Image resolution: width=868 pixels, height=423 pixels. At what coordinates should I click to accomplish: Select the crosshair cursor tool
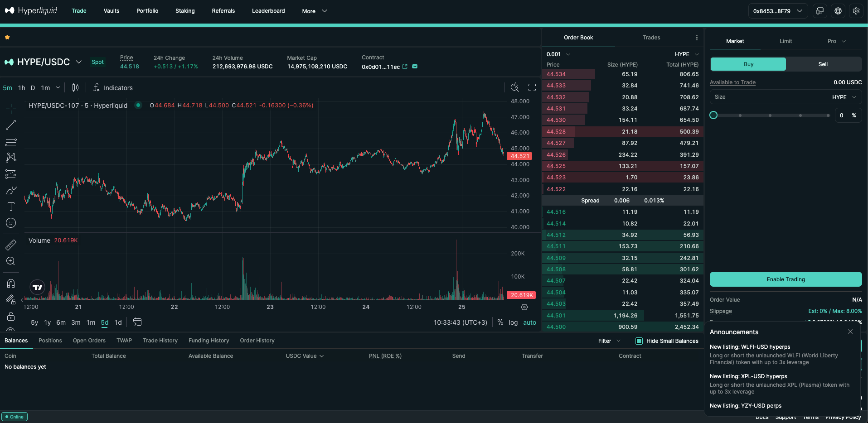click(x=11, y=108)
